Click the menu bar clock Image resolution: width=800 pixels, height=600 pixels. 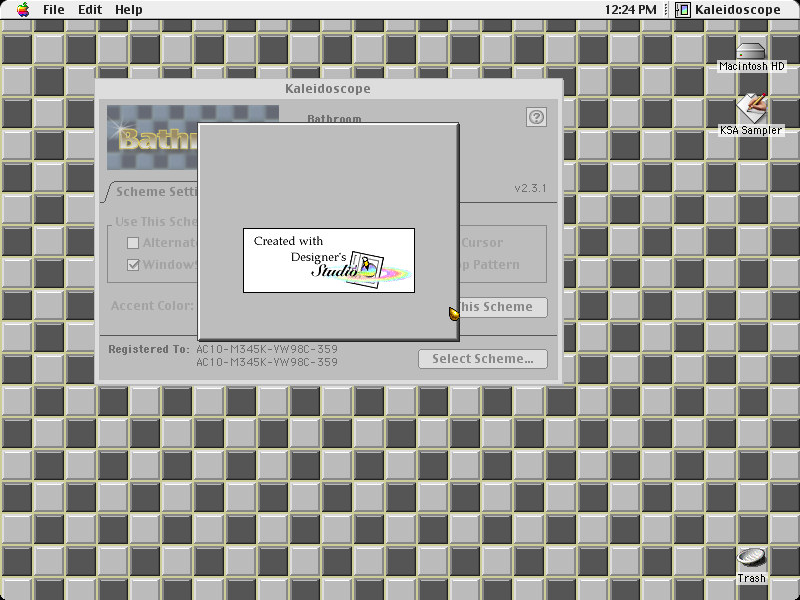630,9
